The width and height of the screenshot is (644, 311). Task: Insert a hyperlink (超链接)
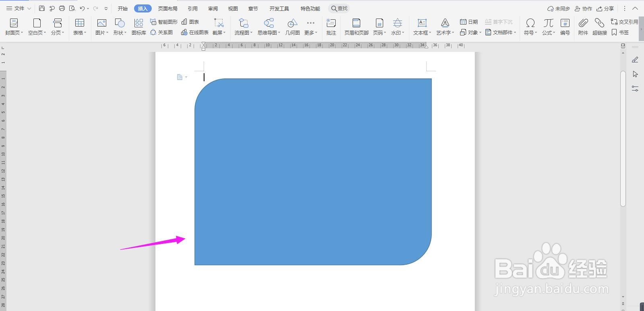click(x=600, y=27)
